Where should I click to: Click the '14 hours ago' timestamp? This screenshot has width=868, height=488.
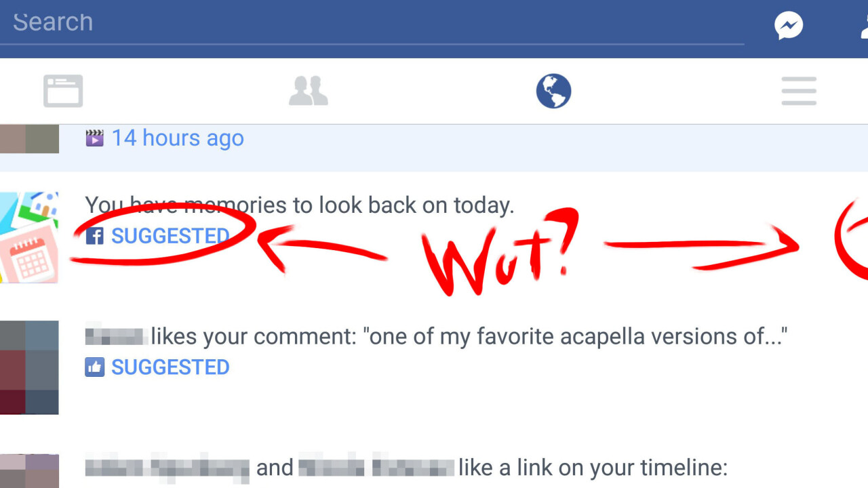click(x=178, y=138)
